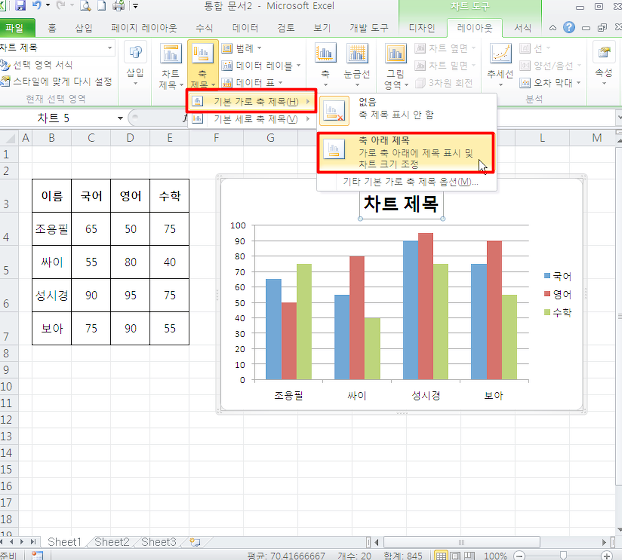Open the 데이터 레이블 dropdown
The image size is (622, 560).
pyautogui.click(x=261, y=65)
